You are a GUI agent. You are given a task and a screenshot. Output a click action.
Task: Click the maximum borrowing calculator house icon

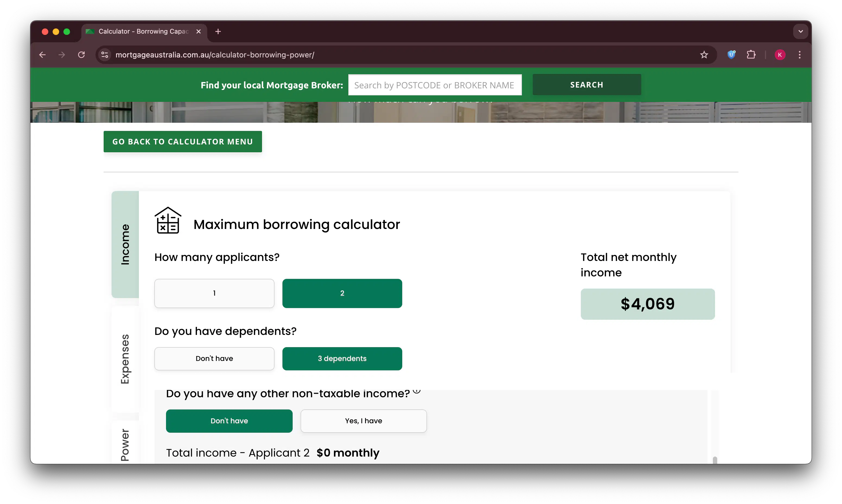168,221
